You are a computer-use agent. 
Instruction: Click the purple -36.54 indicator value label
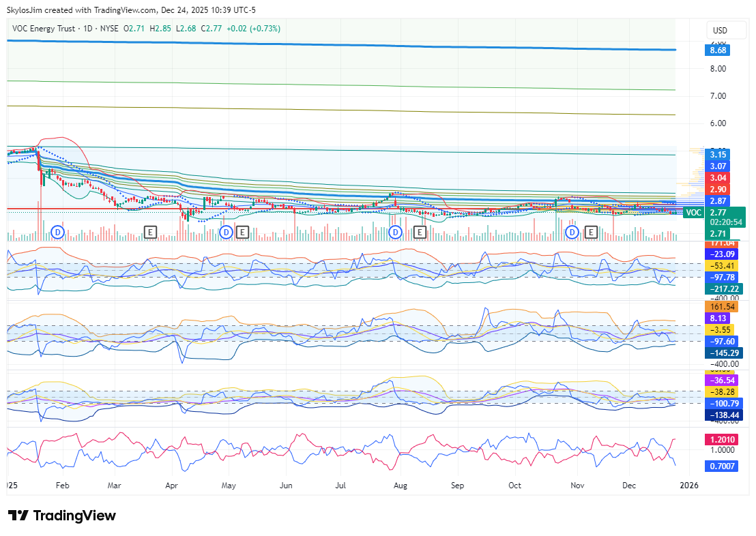(x=722, y=380)
